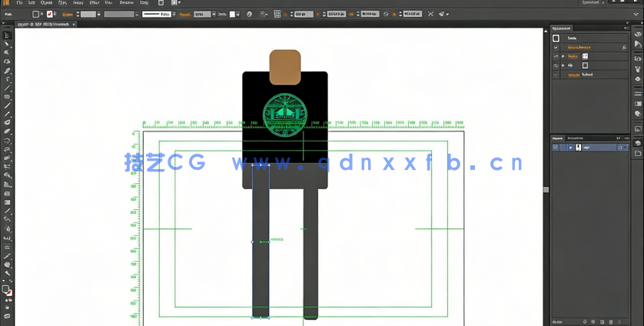Image resolution: width=644 pixels, height=326 pixels.
Task: Open the File menu
Action: (x=19, y=2)
